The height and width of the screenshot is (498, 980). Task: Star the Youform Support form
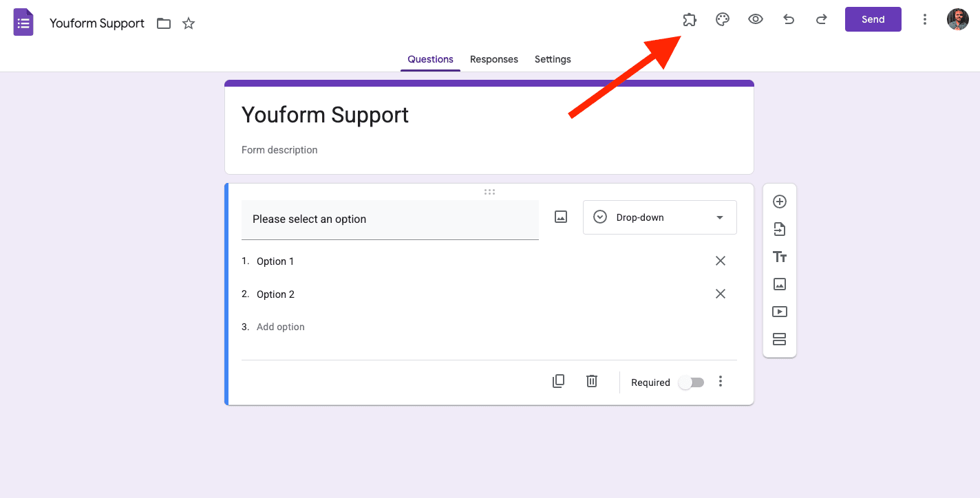tap(188, 23)
